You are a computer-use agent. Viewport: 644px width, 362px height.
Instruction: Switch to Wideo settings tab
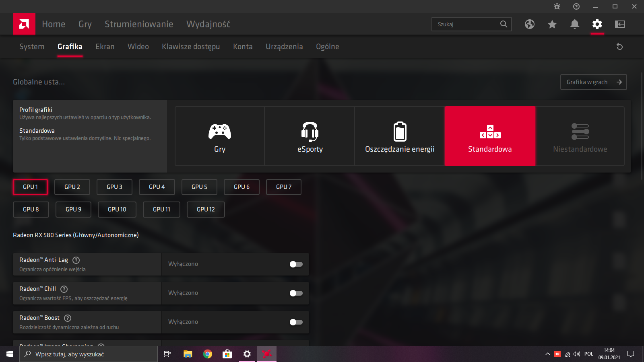[138, 47]
